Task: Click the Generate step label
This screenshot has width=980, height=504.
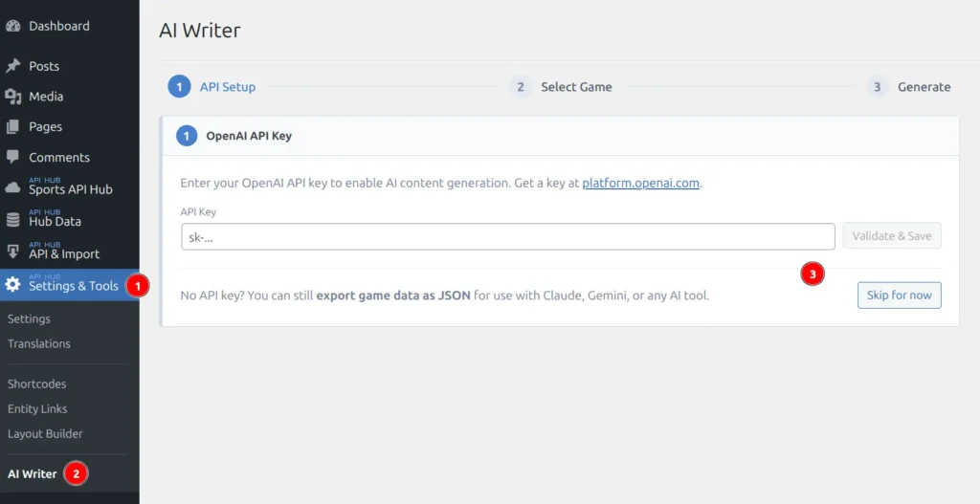Action: click(x=924, y=87)
